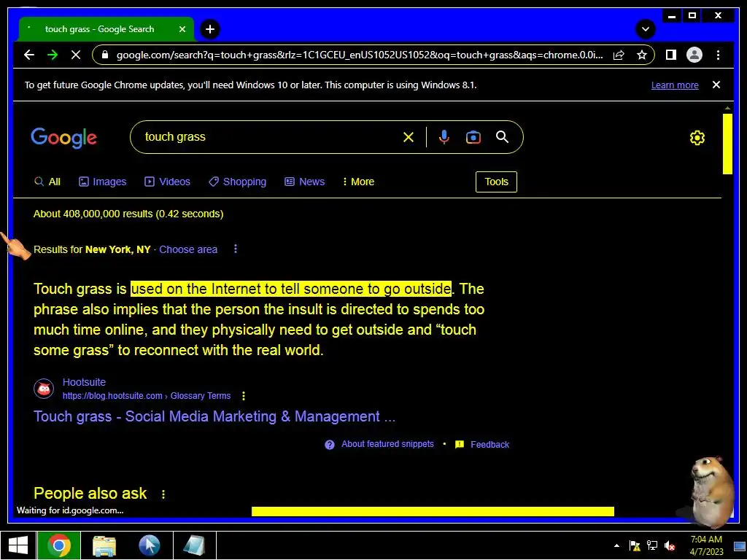
Task: Open File Explorer from taskbar
Action: [x=104, y=545]
